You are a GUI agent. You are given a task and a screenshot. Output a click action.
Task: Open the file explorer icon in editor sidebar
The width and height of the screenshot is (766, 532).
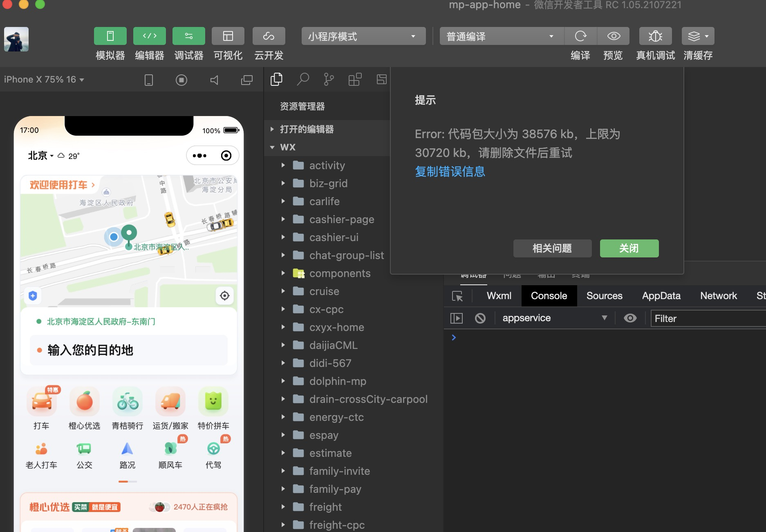[277, 79]
